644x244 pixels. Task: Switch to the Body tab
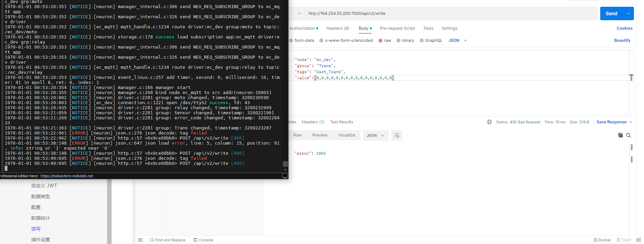tap(365, 28)
